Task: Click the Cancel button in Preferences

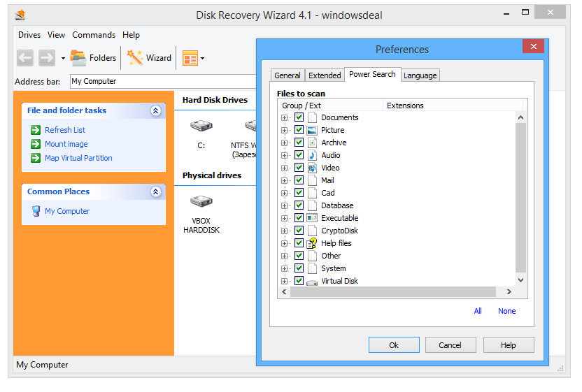Action: 450,345
